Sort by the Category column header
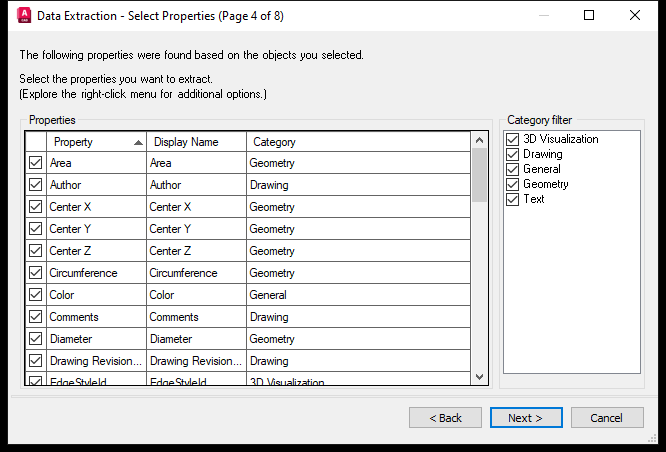The image size is (666, 452). (358, 142)
